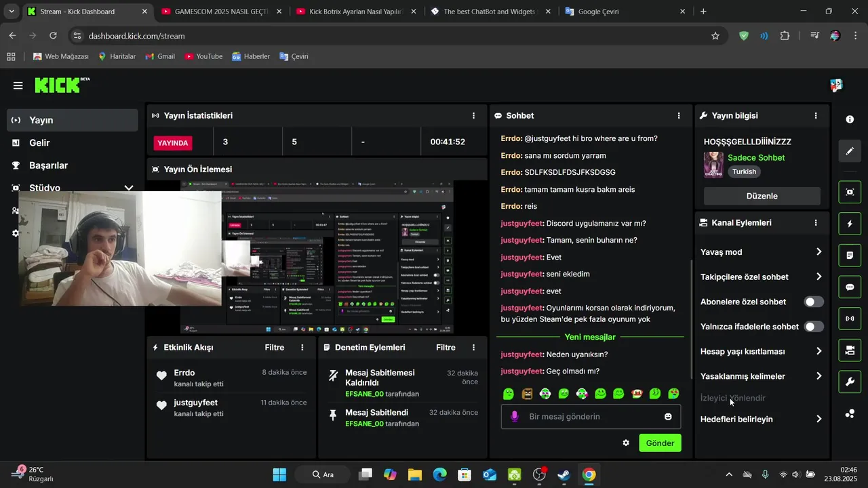The height and width of the screenshot is (488, 868).
Task: Open Chrome extensions puzzle icon
Action: click(785, 36)
